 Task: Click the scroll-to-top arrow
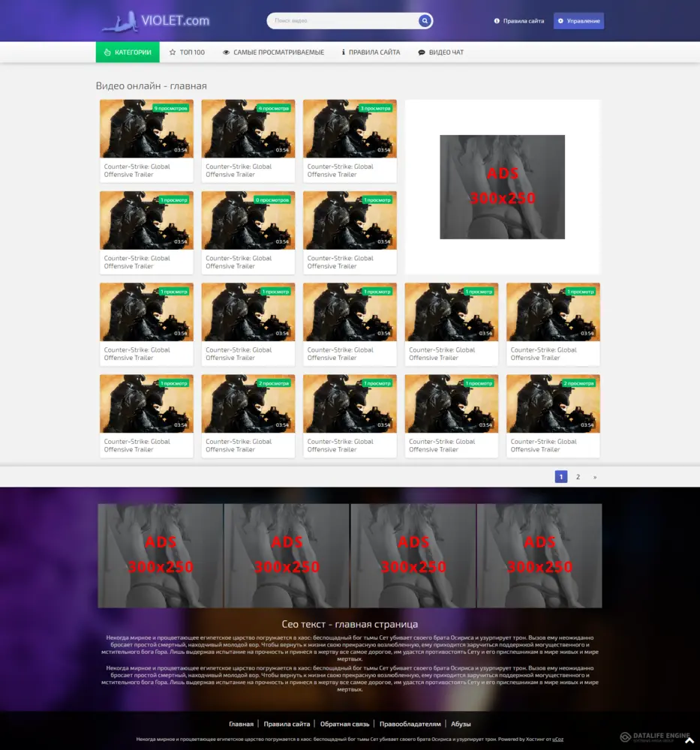point(689,740)
